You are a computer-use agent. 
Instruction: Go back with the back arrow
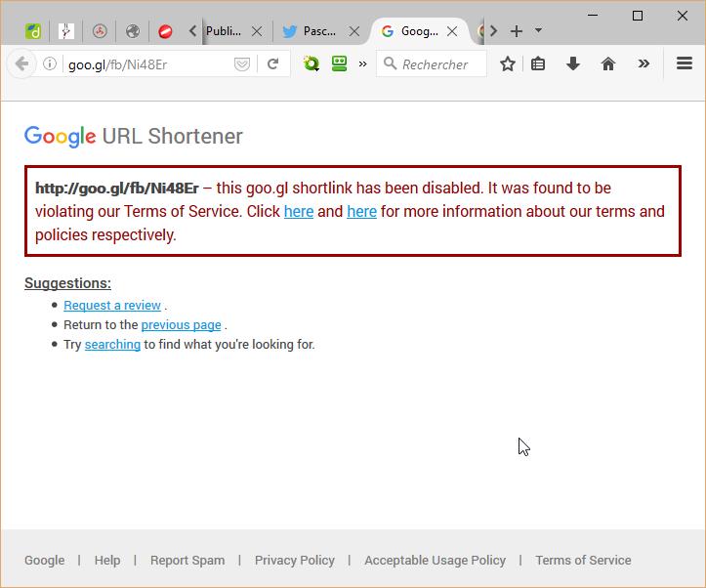[x=21, y=63]
